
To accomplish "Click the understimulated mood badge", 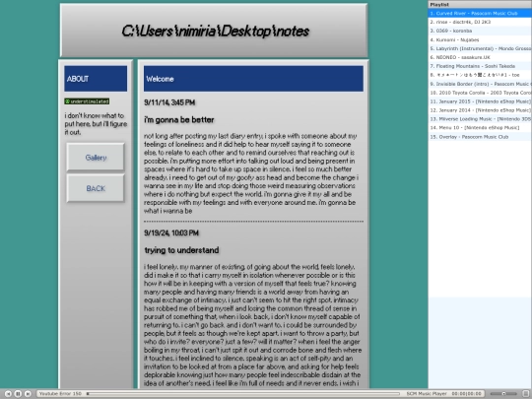I will 87,101.
